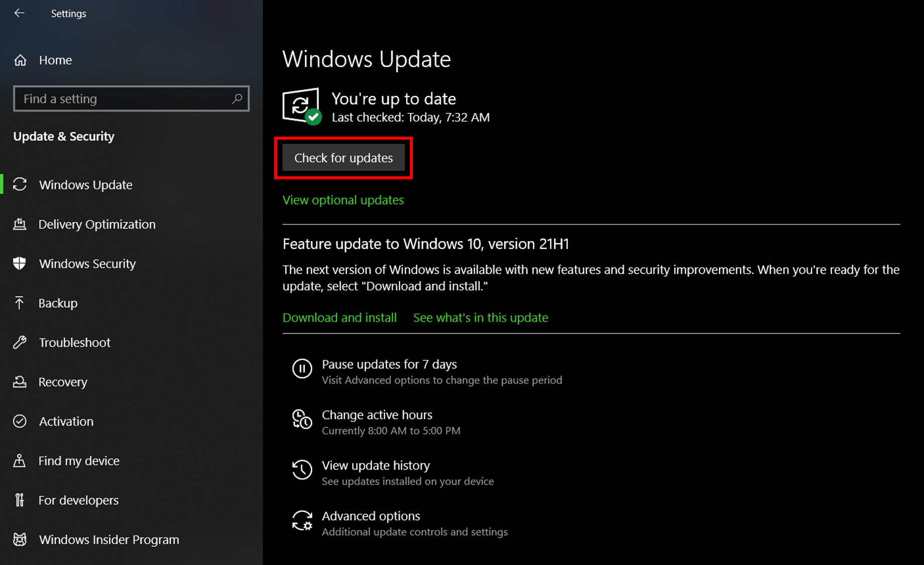924x565 pixels.
Task: Open the Recovery settings page
Action: tap(63, 382)
